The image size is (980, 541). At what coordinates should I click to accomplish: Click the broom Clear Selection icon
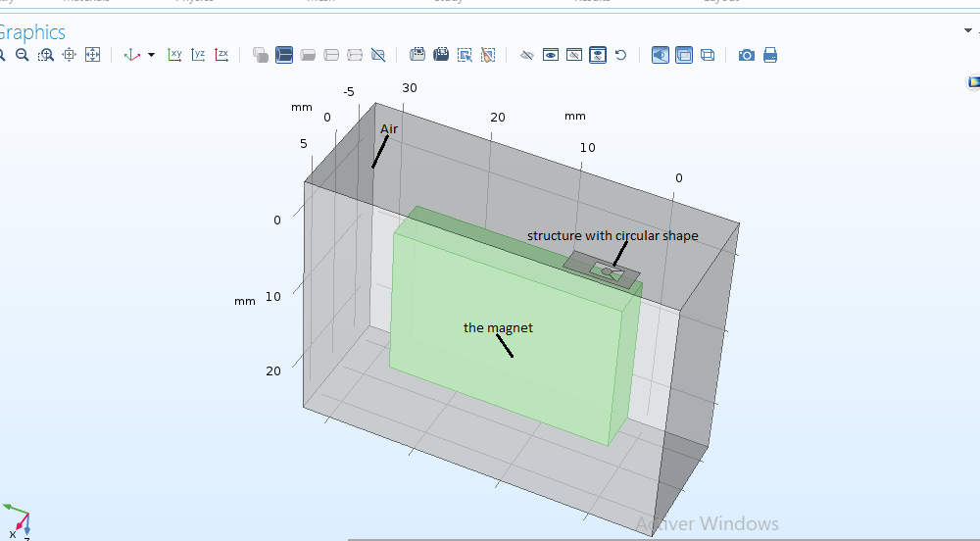[x=488, y=55]
